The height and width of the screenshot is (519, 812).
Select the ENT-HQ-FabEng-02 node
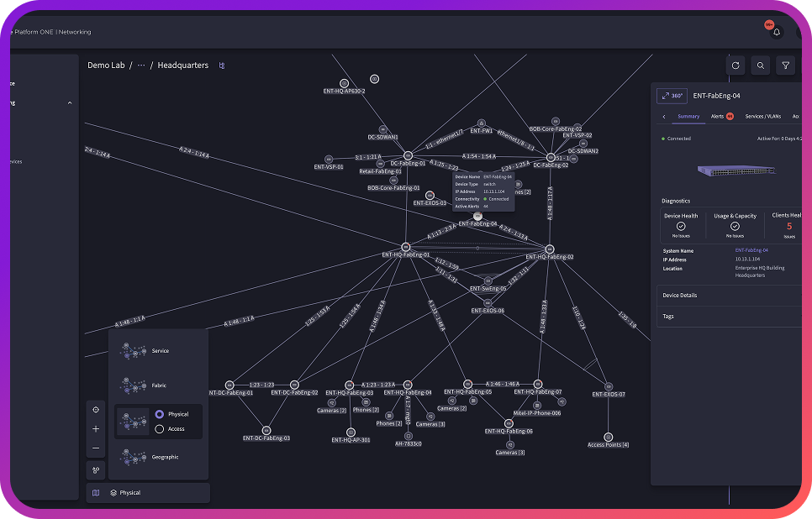pos(548,249)
